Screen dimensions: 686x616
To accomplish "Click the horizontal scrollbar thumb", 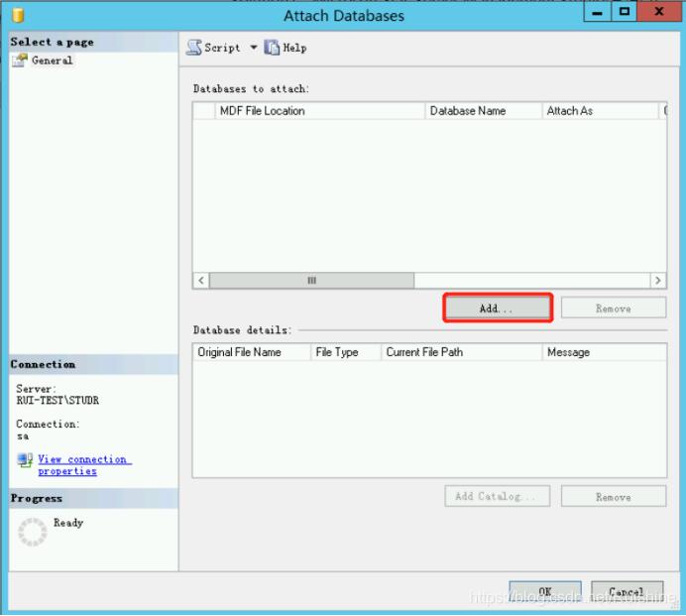I will (311, 281).
